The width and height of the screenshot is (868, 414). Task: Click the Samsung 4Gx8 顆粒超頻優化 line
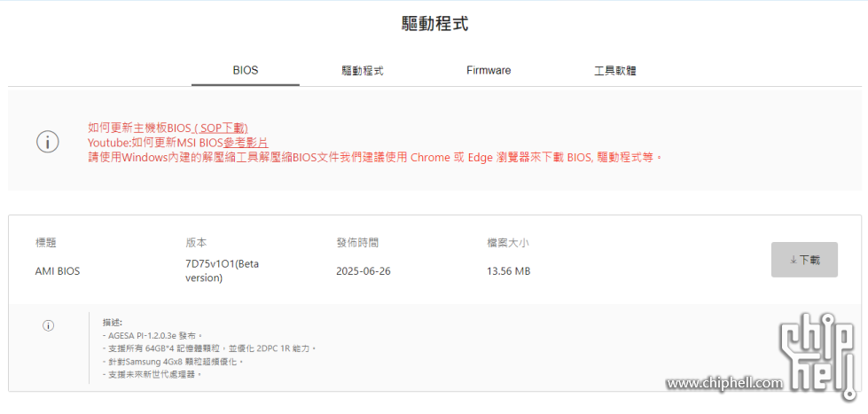[x=173, y=361]
